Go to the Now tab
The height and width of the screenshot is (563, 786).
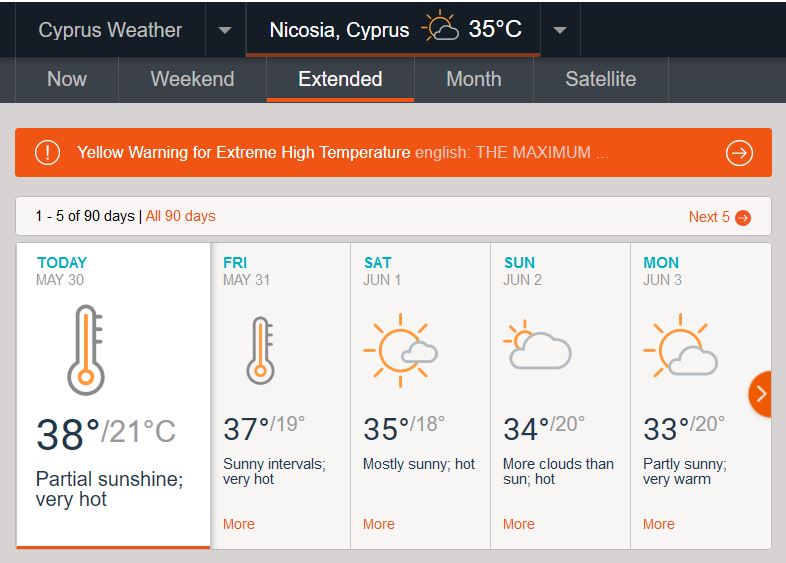pyautogui.click(x=67, y=79)
